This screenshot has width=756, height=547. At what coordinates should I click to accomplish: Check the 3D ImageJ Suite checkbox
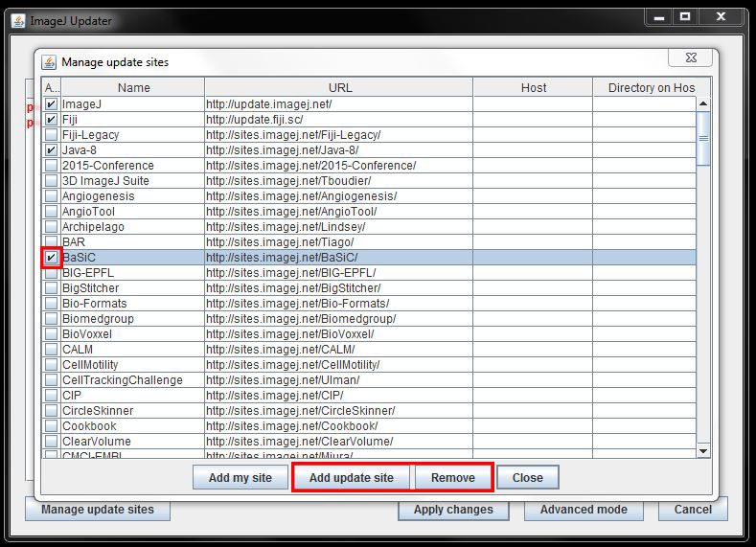(x=51, y=181)
